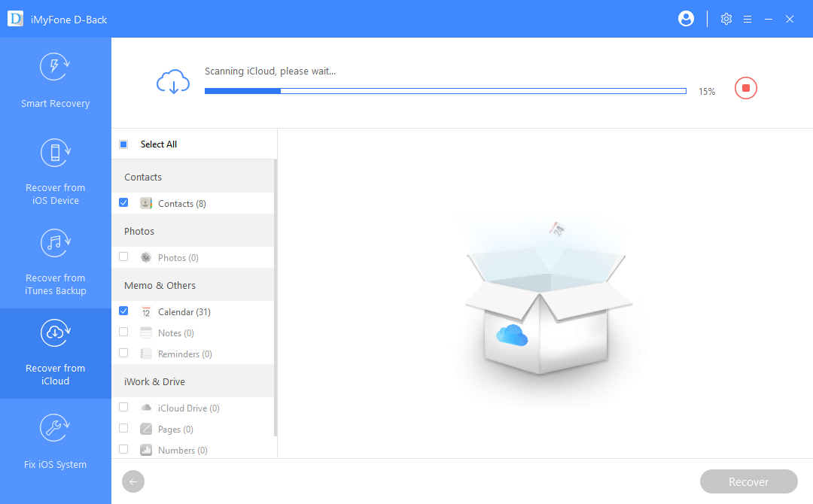Select the Calendar (31) row label
The width and height of the screenshot is (813, 504).
pos(184,312)
